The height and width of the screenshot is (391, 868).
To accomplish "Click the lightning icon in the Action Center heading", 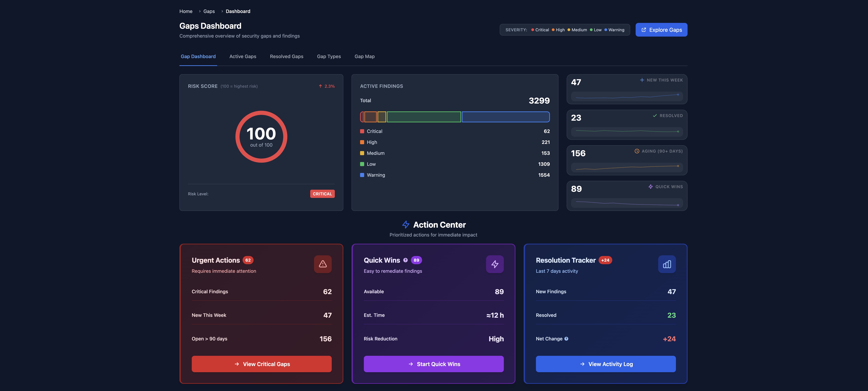I will (x=405, y=224).
